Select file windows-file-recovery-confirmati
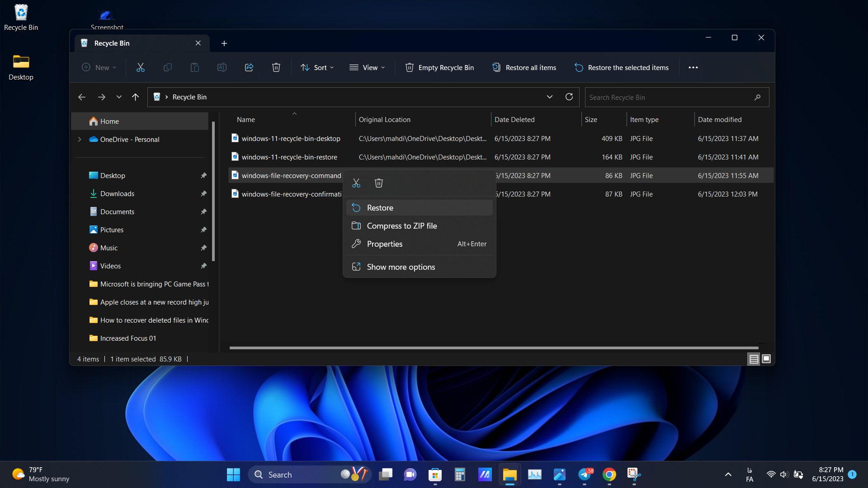Screen dimensions: 868x488 292,194
